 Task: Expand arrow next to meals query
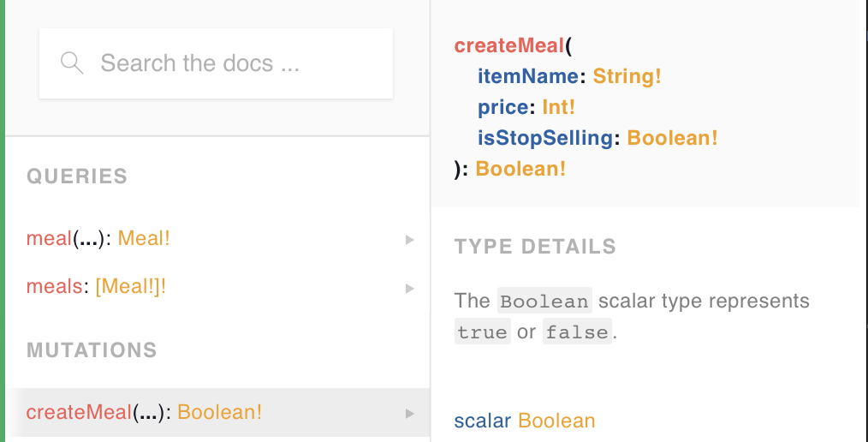[x=409, y=288]
